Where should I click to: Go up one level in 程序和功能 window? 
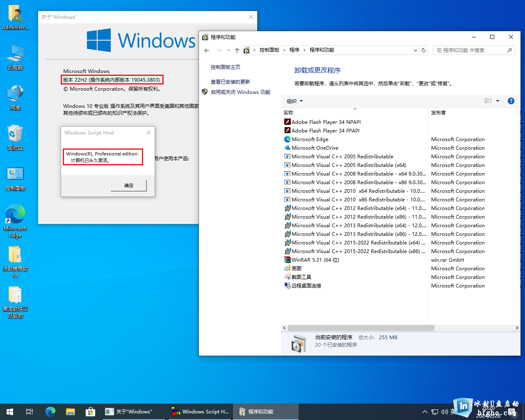237,50
